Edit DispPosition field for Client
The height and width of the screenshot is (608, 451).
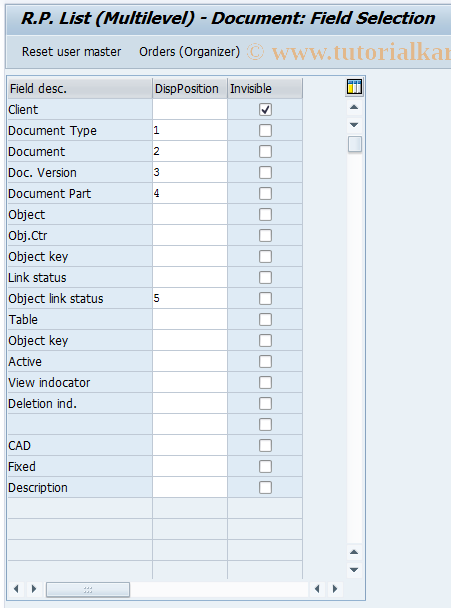point(190,110)
